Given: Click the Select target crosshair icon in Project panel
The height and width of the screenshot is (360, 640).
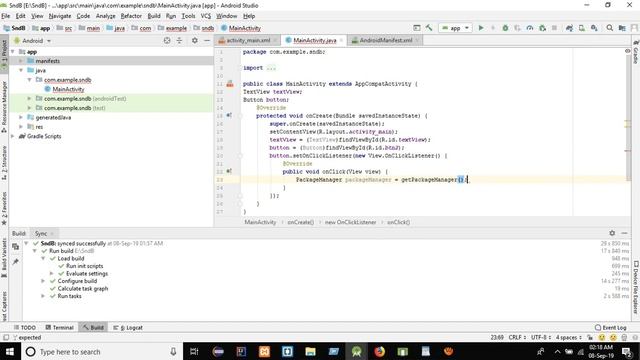Looking at the screenshot, I should [167, 40].
